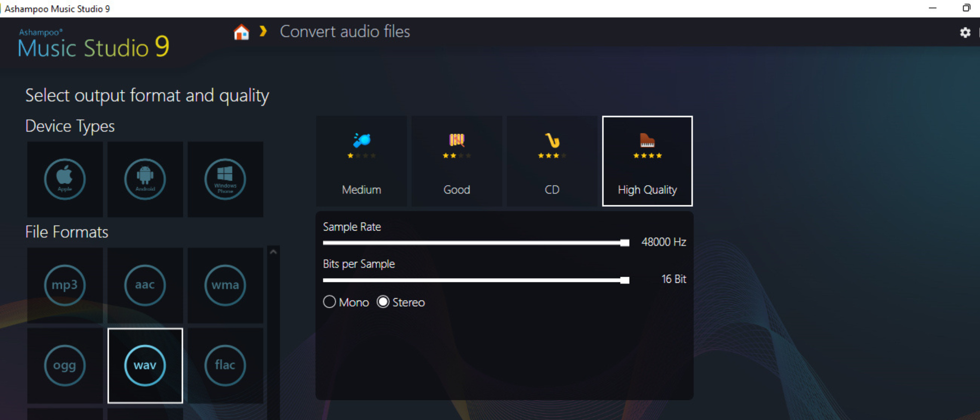Choose the flac file format
980x420 pixels.
point(225,365)
